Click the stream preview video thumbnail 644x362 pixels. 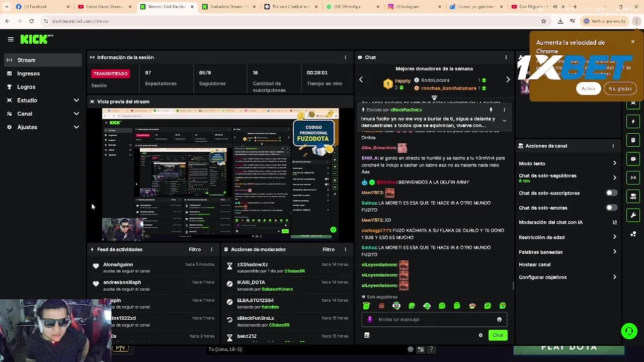[x=220, y=174]
